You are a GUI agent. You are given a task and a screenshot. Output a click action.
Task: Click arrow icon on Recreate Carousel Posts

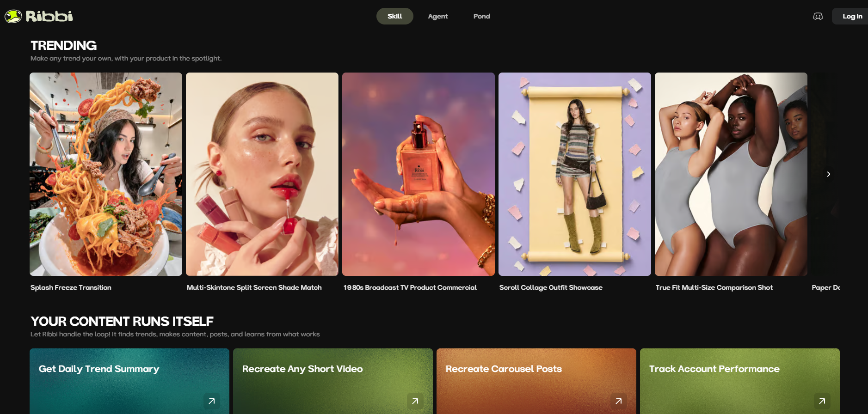[618, 401]
